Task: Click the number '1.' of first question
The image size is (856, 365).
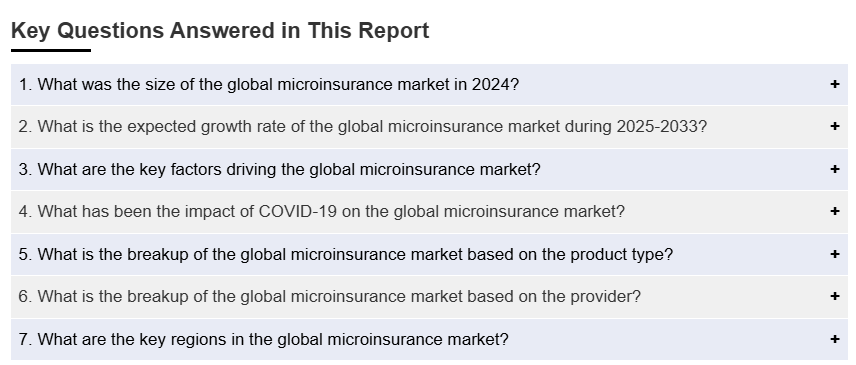Action: 26,85
